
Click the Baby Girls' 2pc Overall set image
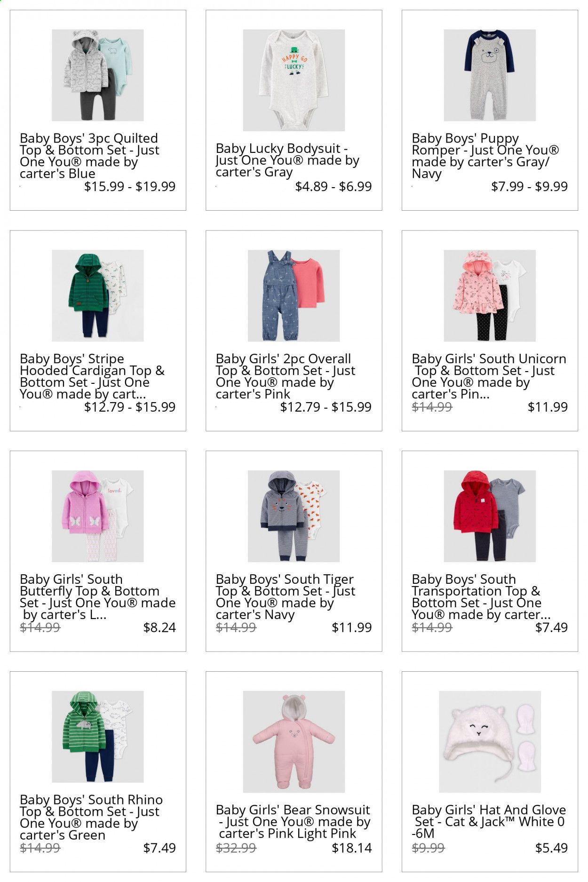pyautogui.click(x=294, y=295)
